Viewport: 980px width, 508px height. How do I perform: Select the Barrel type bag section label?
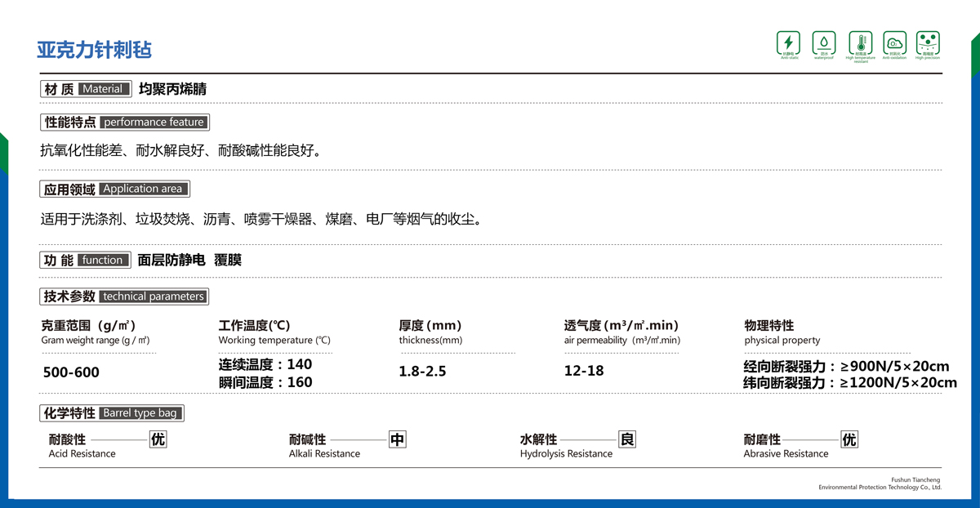coord(113,413)
